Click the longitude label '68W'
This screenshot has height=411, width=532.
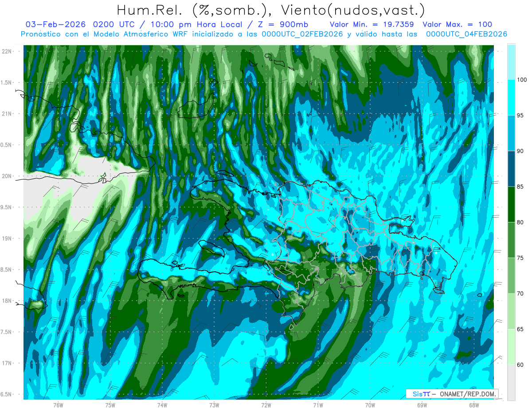473,405
